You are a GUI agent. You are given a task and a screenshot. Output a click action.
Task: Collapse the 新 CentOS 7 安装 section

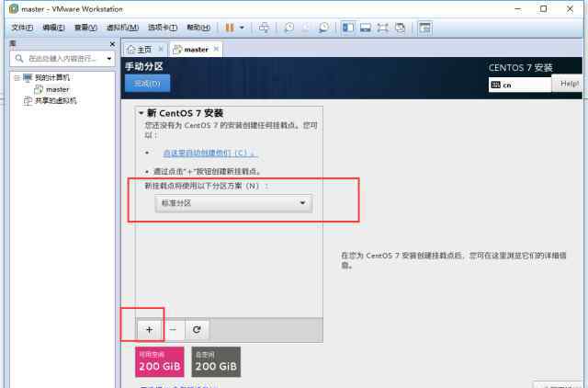click(141, 112)
